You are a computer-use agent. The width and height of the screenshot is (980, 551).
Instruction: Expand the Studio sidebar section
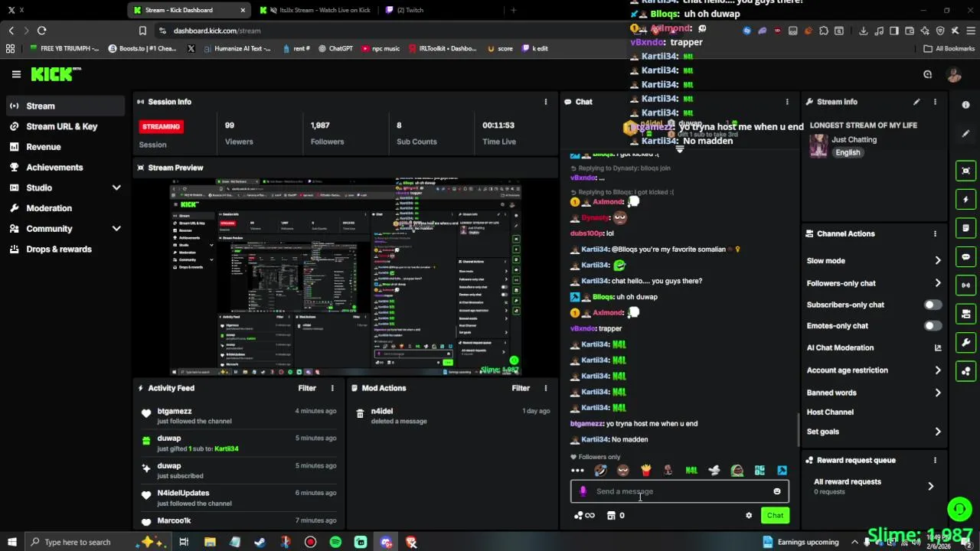pyautogui.click(x=116, y=187)
